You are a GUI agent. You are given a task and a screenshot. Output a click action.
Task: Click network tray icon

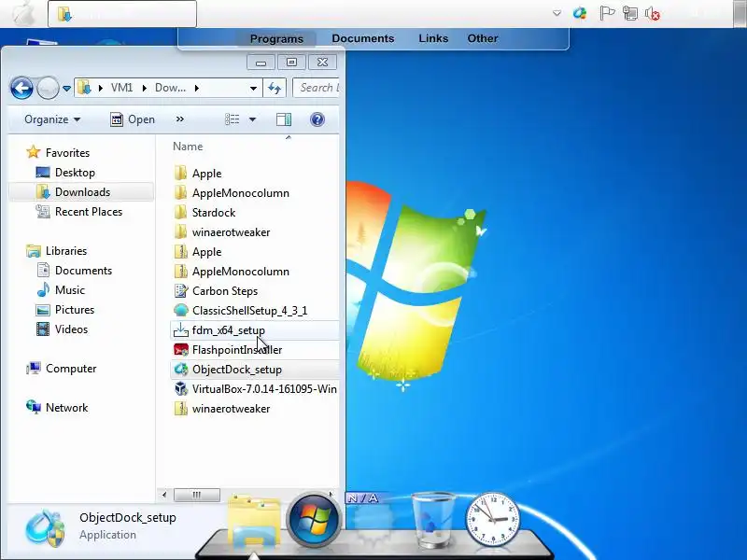pos(630,13)
